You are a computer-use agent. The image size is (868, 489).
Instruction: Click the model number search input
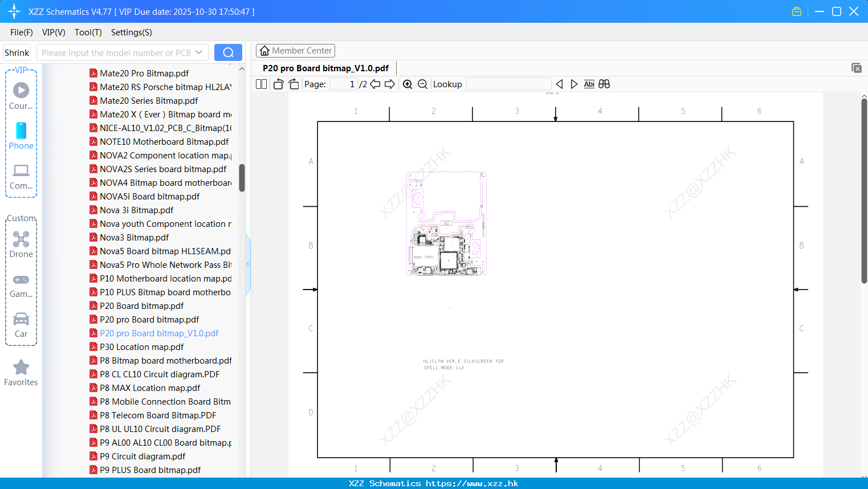pyautogui.click(x=116, y=52)
